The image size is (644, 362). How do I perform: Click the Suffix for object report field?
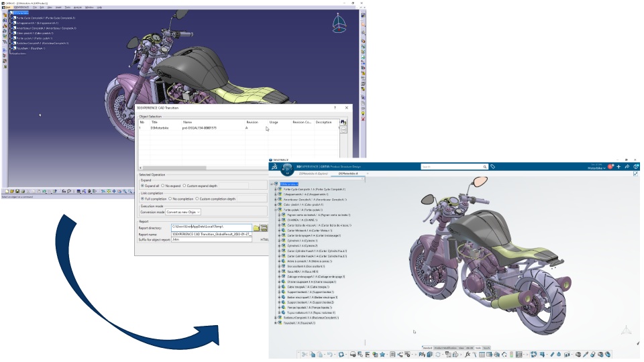pos(211,239)
